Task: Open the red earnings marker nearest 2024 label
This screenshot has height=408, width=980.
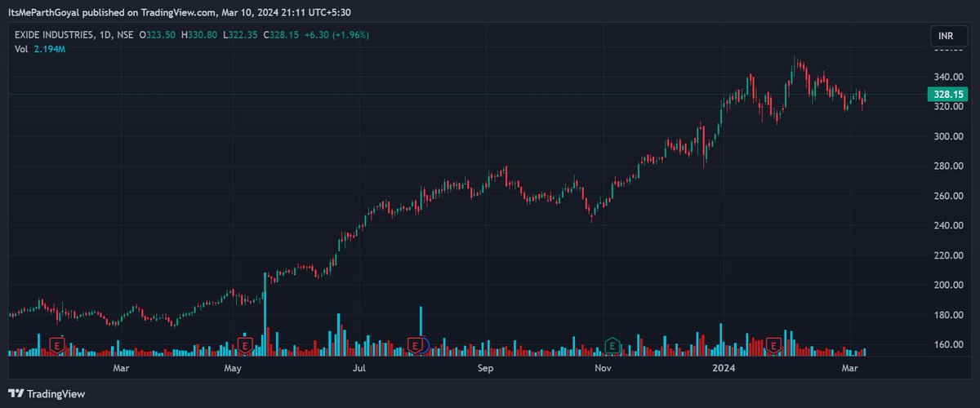Action: 773,346
